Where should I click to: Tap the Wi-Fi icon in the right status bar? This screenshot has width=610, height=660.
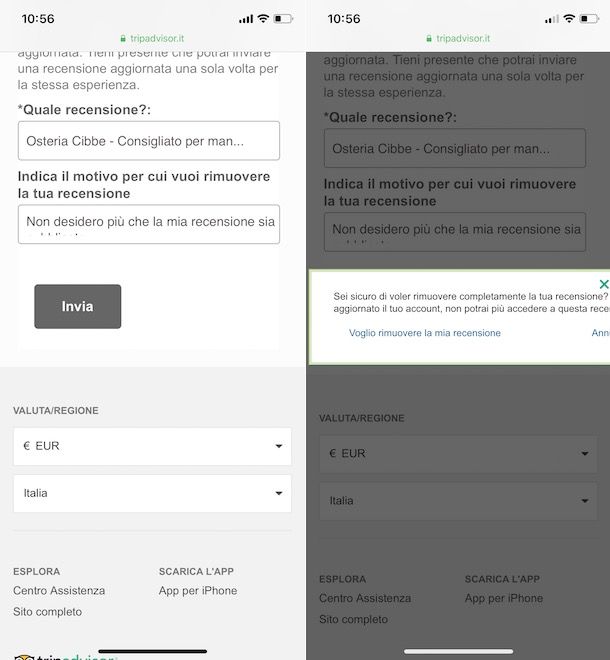pos(569,19)
